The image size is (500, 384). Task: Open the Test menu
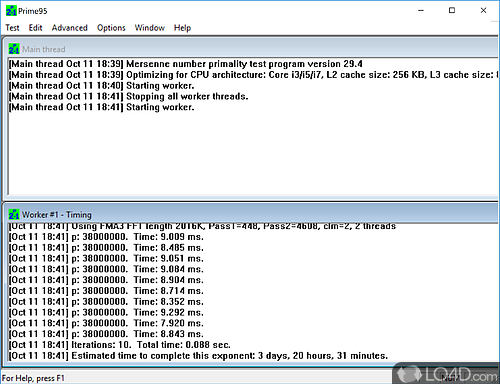pyautogui.click(x=12, y=28)
